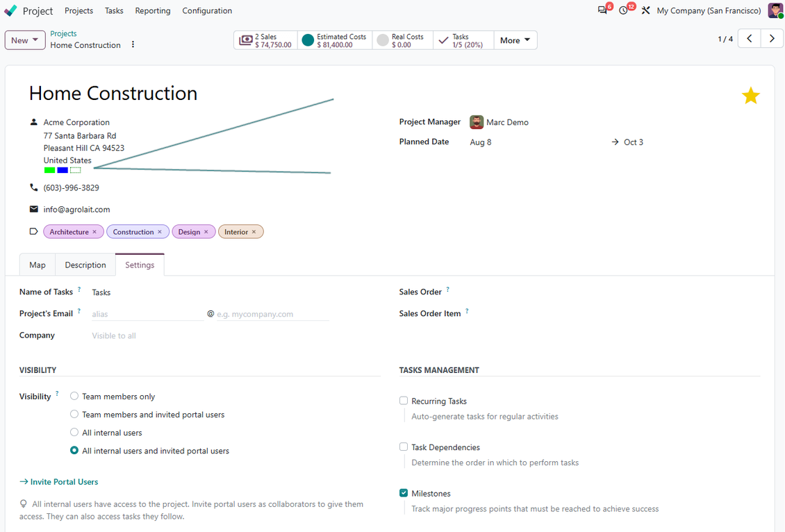
Task: Select Team members and invited portal users
Action: click(x=74, y=414)
